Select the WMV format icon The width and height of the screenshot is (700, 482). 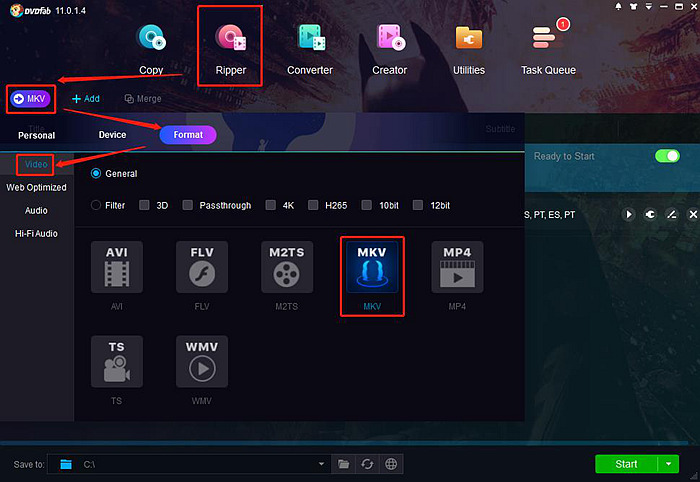(x=202, y=362)
